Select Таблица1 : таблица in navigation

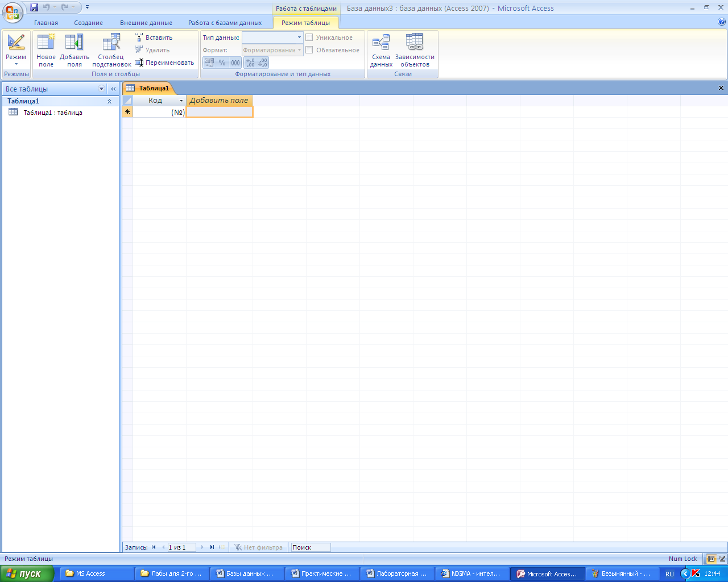coord(53,113)
